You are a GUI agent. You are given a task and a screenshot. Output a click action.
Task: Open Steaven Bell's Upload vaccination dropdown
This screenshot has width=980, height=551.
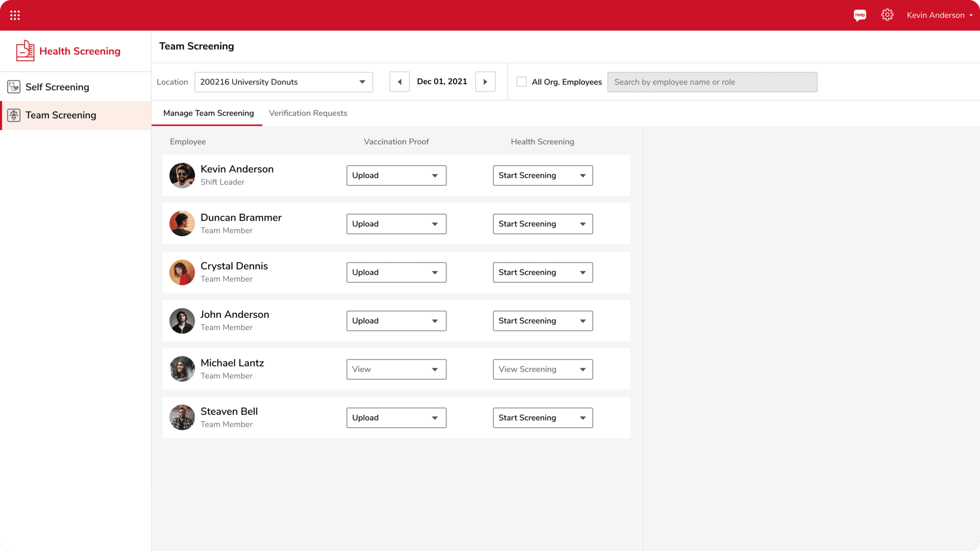click(x=396, y=418)
